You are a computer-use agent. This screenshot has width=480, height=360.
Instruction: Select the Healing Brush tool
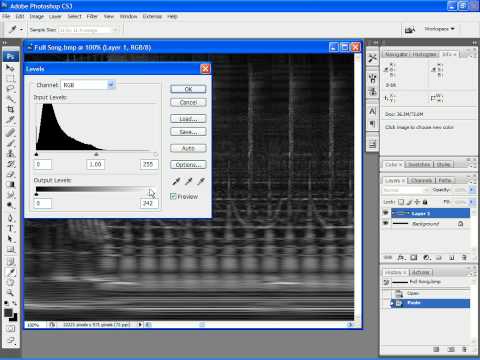(10, 133)
